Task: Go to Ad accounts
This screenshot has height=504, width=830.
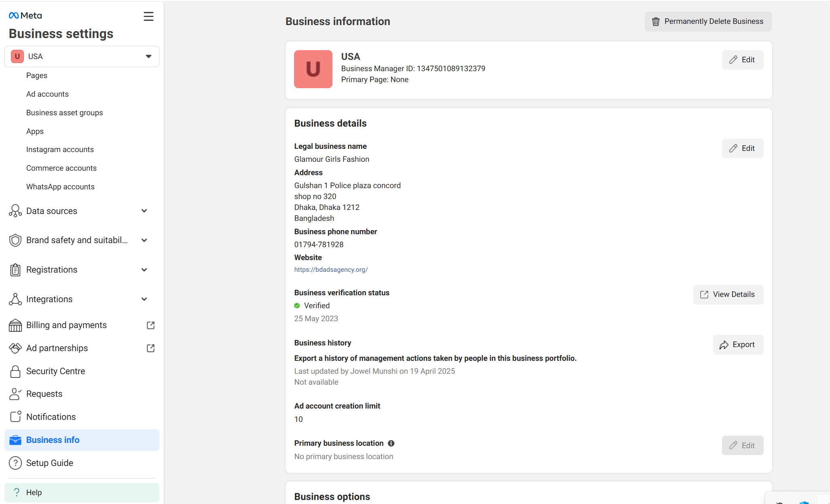Action: pos(47,94)
